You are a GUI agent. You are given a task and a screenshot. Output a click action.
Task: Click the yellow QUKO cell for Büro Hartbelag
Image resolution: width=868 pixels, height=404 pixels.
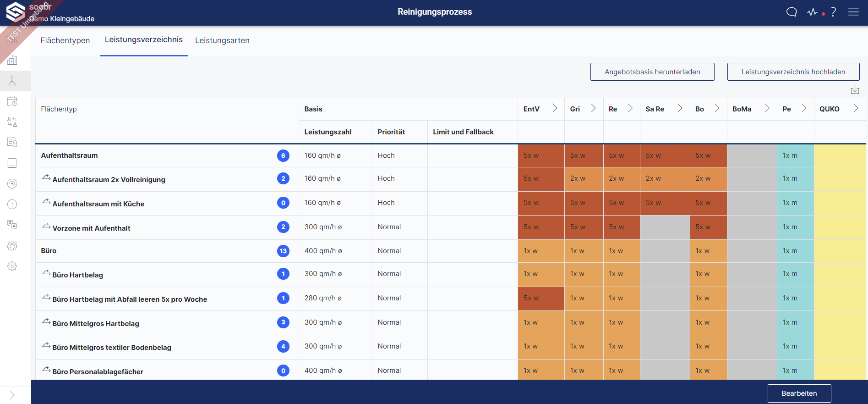click(x=840, y=274)
